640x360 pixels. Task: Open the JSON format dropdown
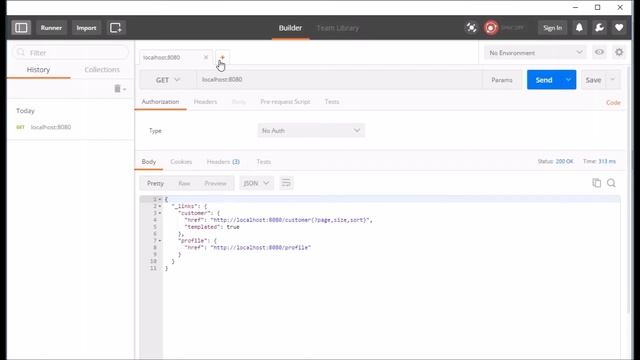pyautogui.click(x=256, y=183)
